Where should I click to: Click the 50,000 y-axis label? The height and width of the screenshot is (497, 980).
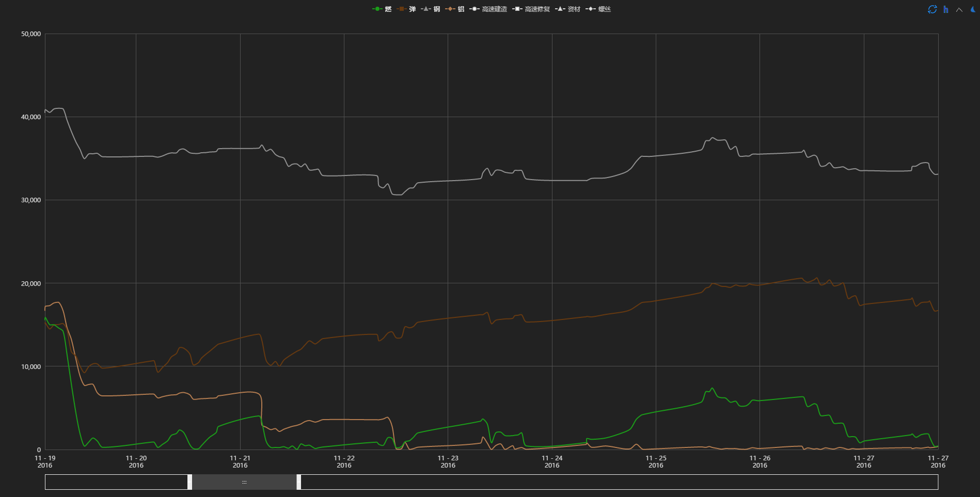click(x=31, y=34)
